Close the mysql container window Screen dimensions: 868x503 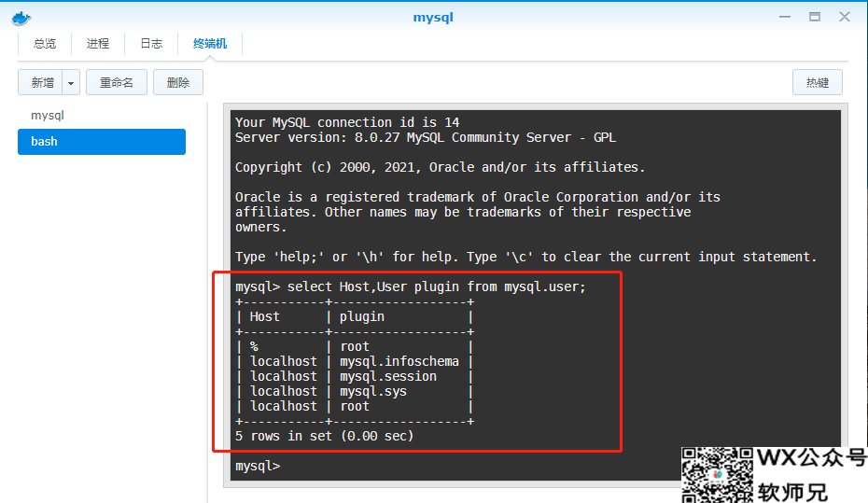pos(844,17)
